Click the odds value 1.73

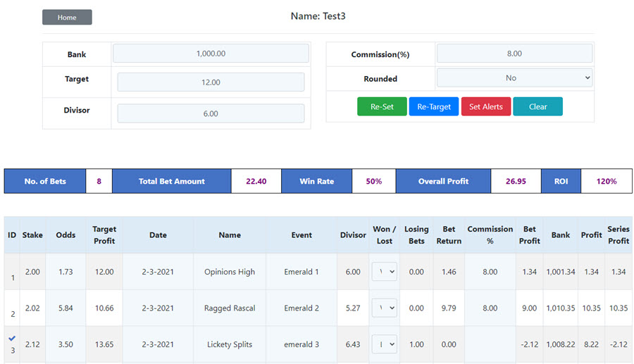pyautogui.click(x=66, y=272)
